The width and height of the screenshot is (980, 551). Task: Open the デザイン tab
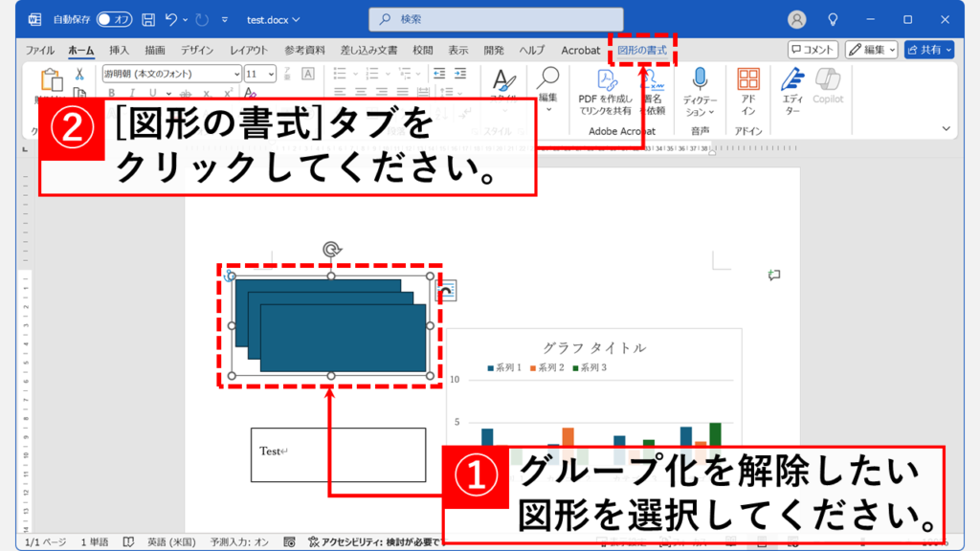pyautogui.click(x=197, y=50)
